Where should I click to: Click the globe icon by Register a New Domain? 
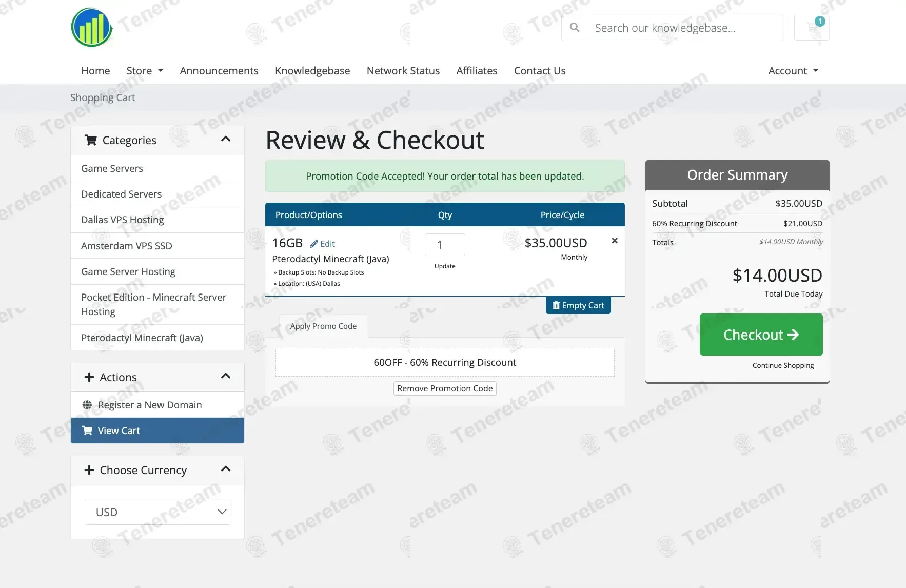(x=87, y=405)
